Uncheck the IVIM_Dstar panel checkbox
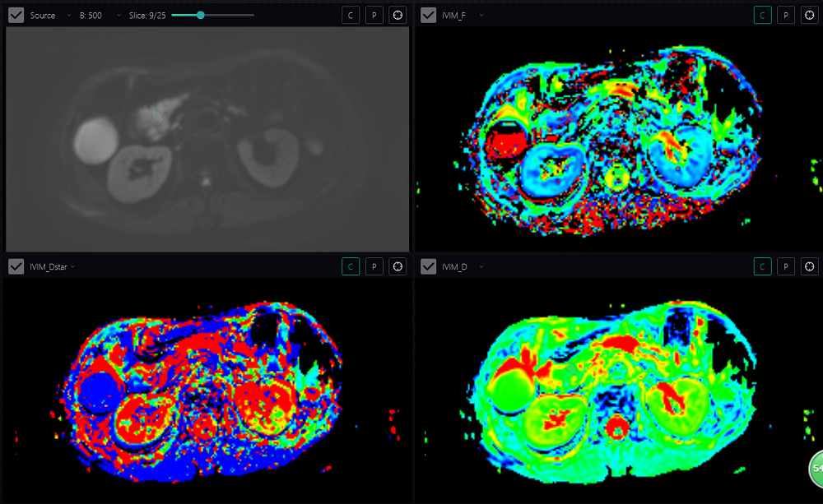Screen dimensions: 823x504 coord(16,266)
